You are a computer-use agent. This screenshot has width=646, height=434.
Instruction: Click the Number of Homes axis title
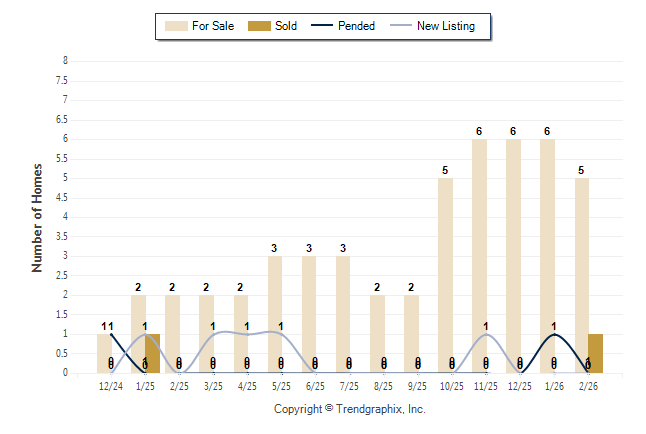[38, 217]
